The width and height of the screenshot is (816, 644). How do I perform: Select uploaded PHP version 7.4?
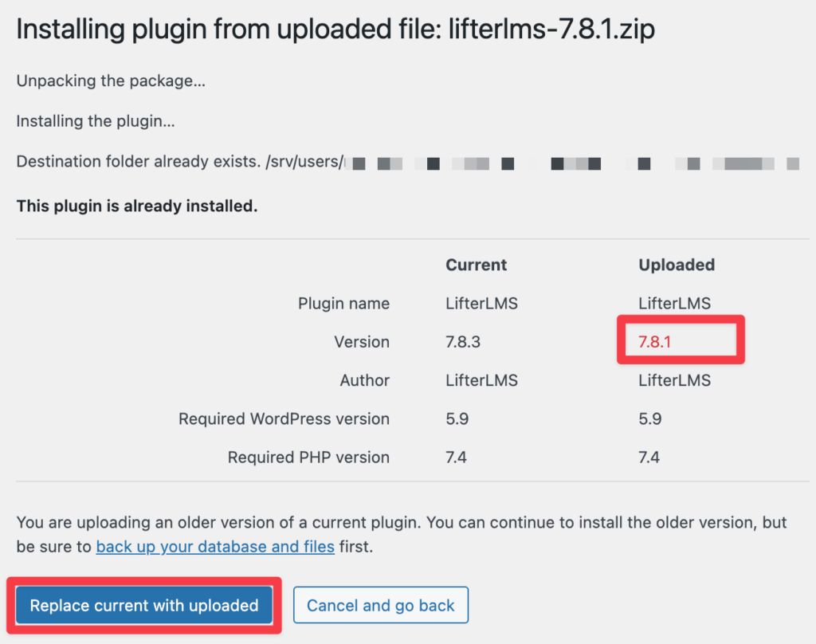click(649, 457)
